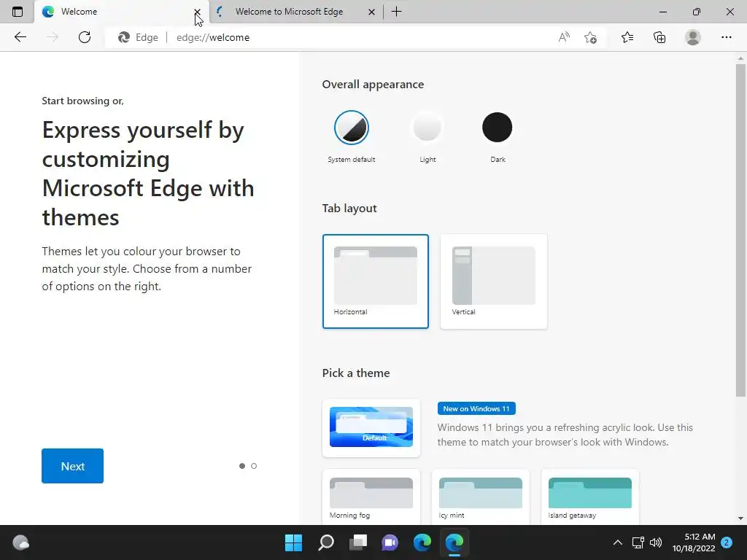The width and height of the screenshot is (747, 560).
Task: Go to the second page indicator dot
Action: [x=254, y=466]
